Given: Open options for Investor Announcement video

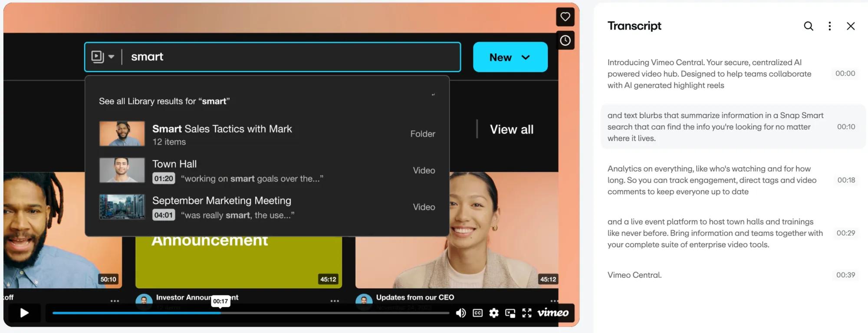Looking at the screenshot, I should [334, 301].
